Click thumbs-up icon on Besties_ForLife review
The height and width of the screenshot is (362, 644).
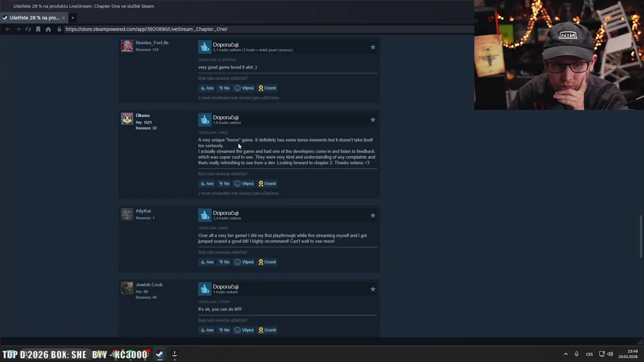205,47
